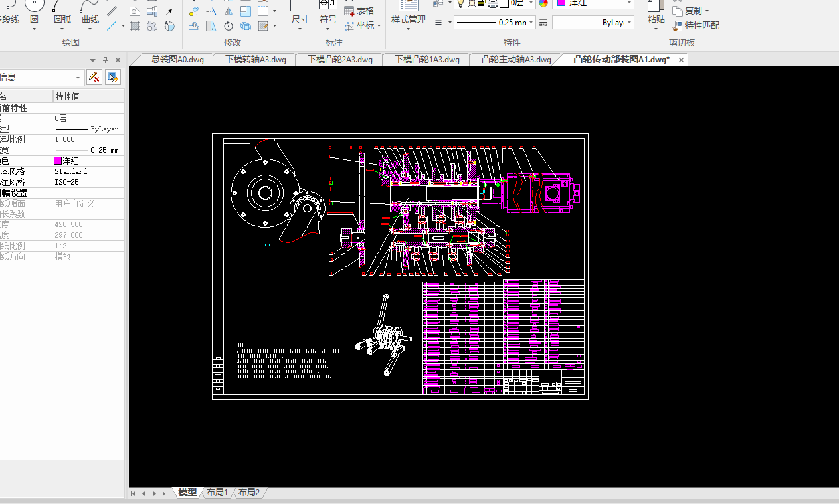Image resolution: width=839 pixels, height=504 pixels.
Task: Click the 0层 layer value cell
Action: coord(88,118)
